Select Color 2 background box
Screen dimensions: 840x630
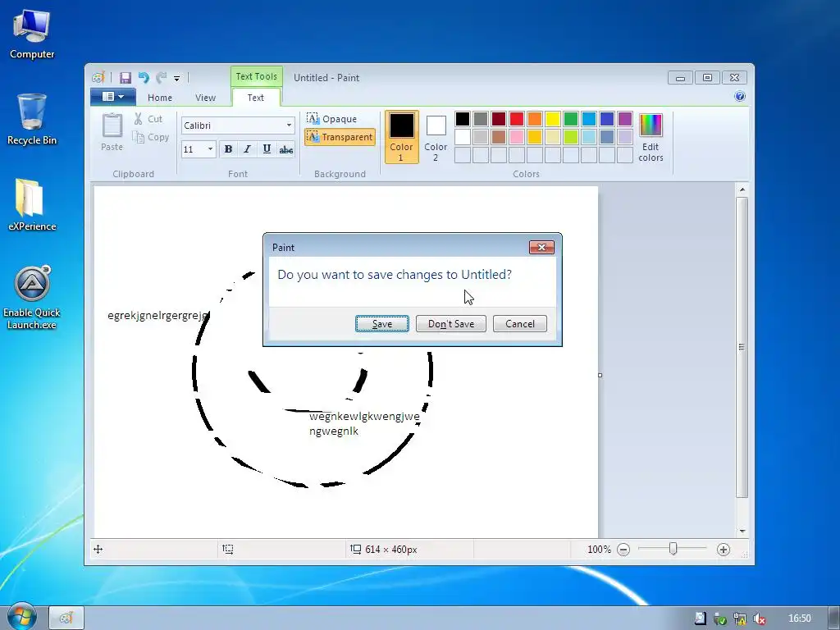(436, 137)
